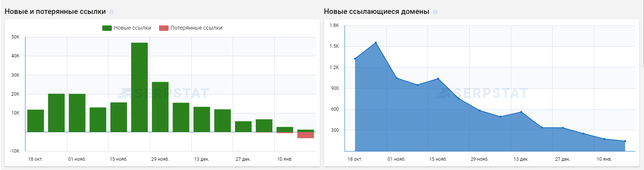
Task: Click the data point above '10 янв.' in domains chart
Action: [x=604, y=139]
